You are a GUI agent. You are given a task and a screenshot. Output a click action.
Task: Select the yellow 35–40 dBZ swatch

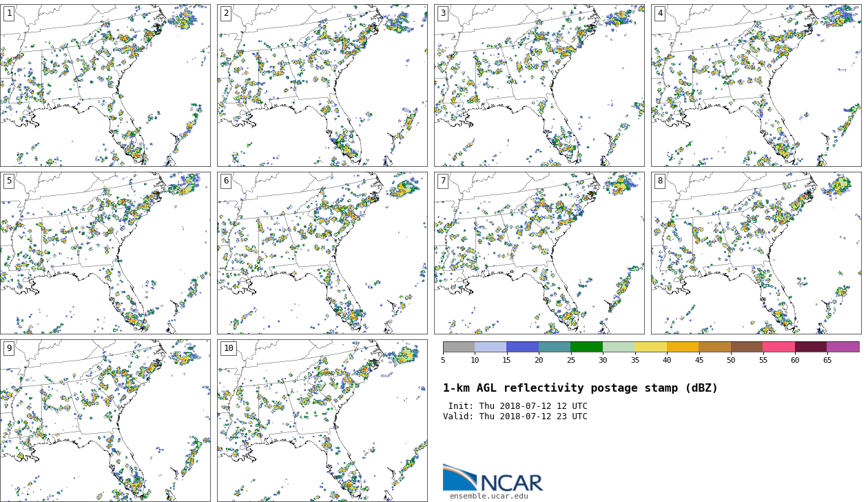(x=650, y=347)
